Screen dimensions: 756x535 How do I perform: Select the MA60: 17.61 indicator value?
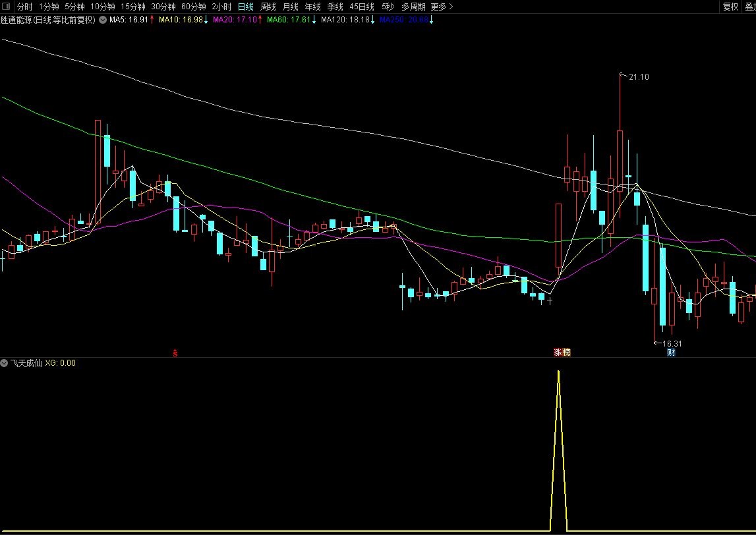click(292, 20)
